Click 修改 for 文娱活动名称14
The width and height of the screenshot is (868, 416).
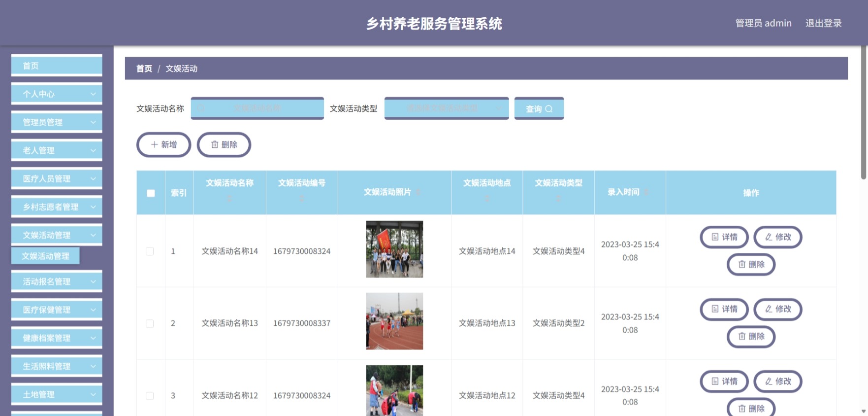click(778, 237)
